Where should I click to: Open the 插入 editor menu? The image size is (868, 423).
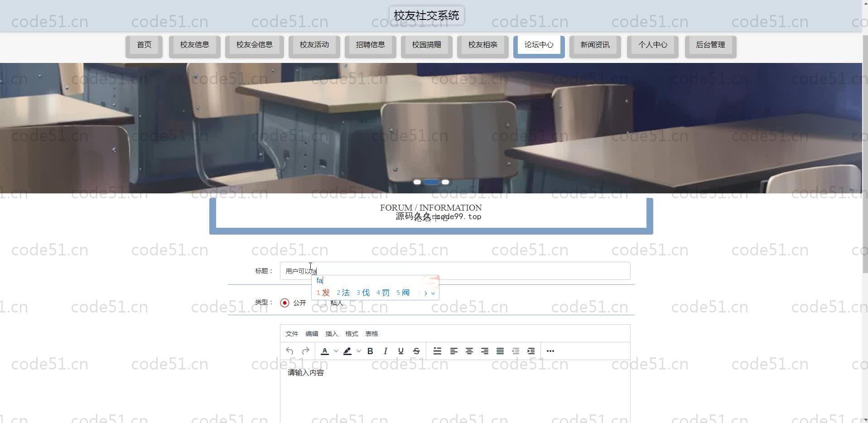click(332, 334)
